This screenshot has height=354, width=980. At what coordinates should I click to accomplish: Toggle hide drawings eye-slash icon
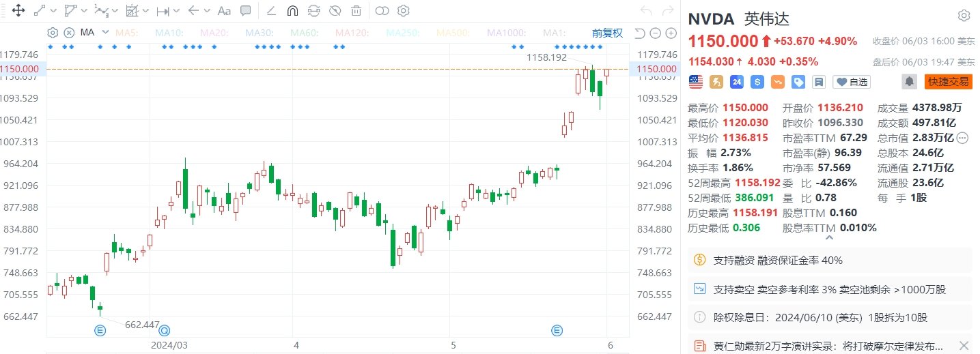pyautogui.click(x=335, y=11)
